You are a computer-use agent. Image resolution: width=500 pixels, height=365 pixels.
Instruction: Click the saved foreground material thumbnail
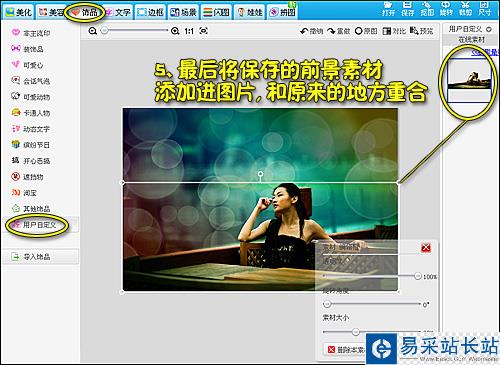[x=469, y=80]
